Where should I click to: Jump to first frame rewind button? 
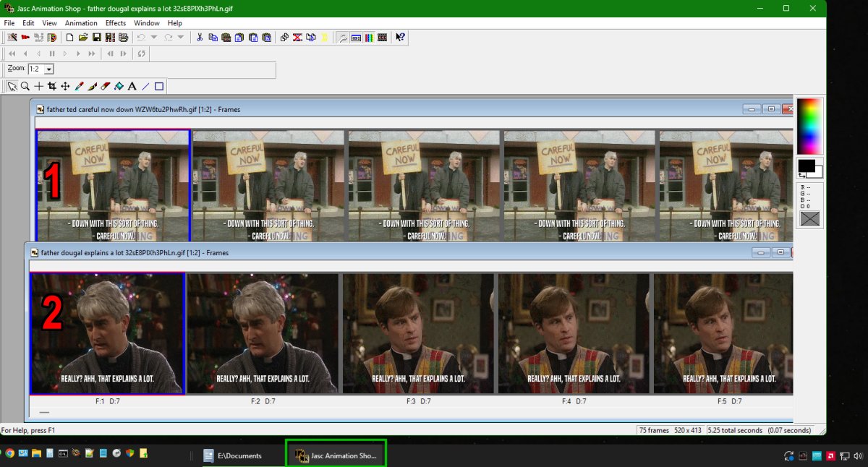12,53
